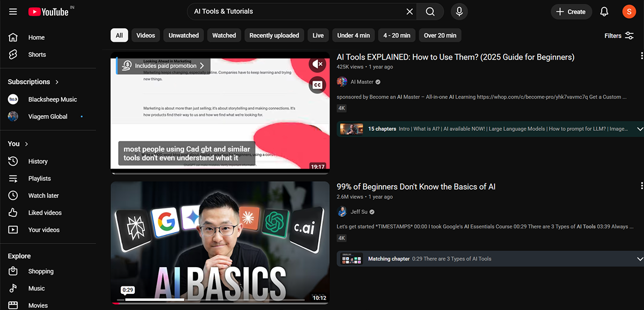Select the All filter chip
Viewport: 644px width, 310px height.
(x=119, y=35)
